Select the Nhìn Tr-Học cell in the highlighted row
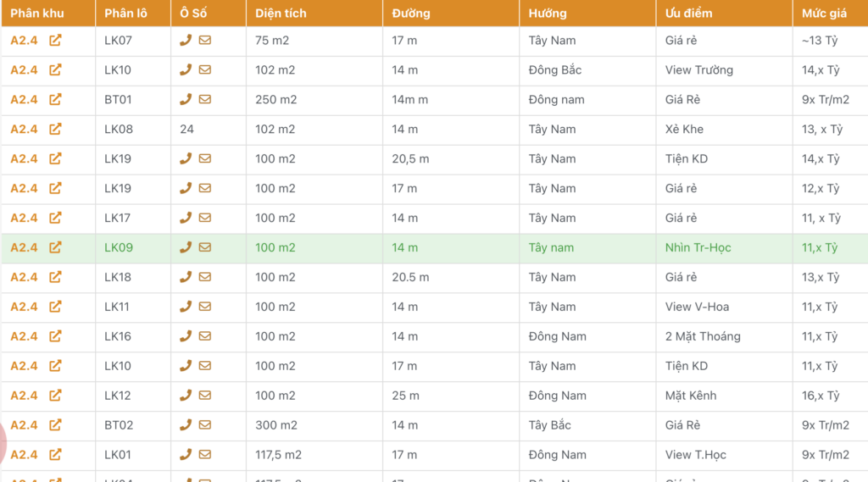 point(698,247)
